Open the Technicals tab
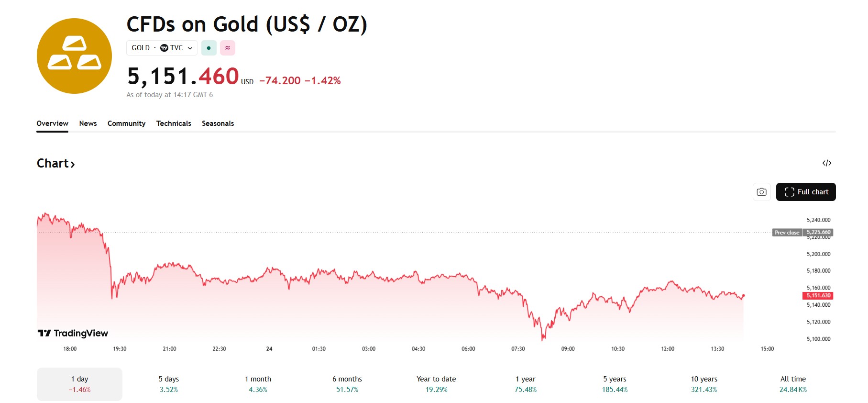 (x=174, y=123)
